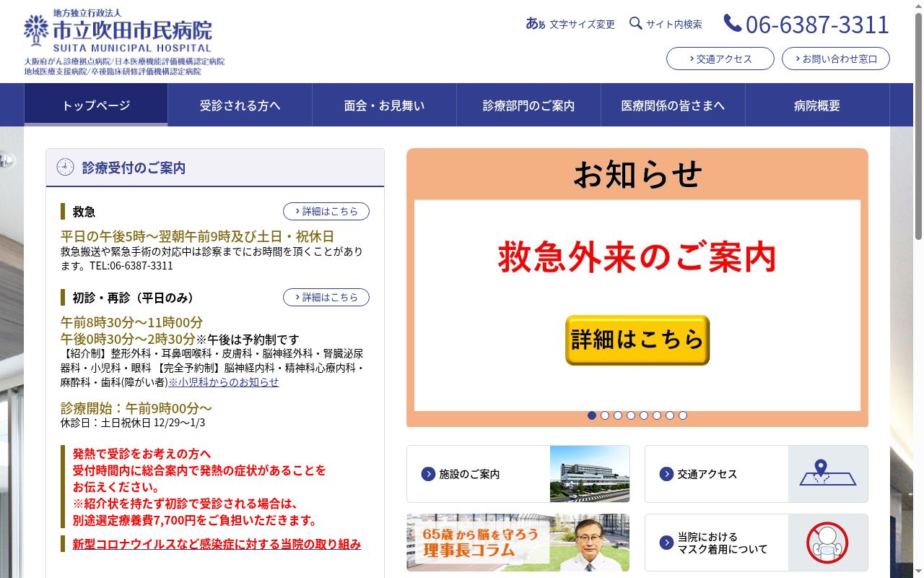Select トップページ navigation tab
924x578 pixels.
coord(96,105)
